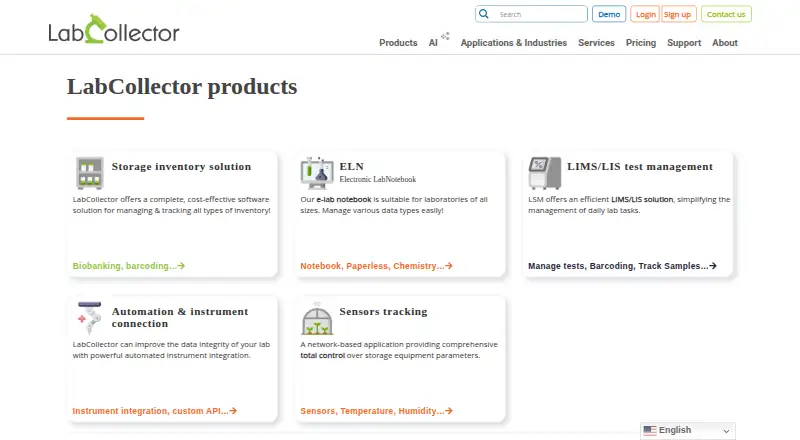Screen dimensions: 800x440
Task: Click Storage inventory card description text
Action: (x=171, y=205)
